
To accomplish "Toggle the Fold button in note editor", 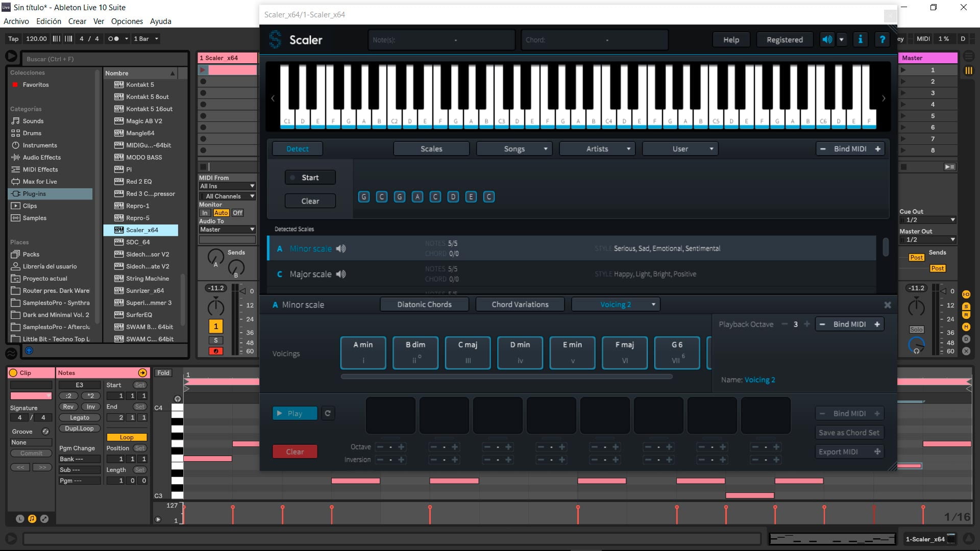I will point(163,373).
